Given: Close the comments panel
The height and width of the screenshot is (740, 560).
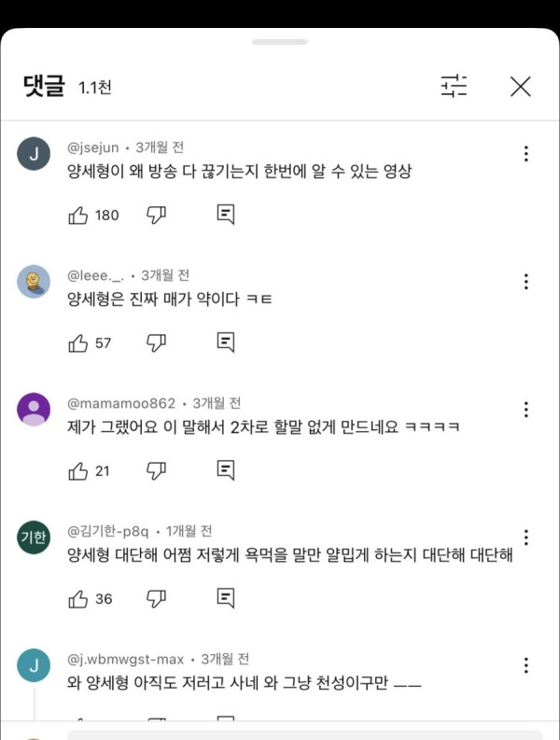Looking at the screenshot, I should click(520, 86).
